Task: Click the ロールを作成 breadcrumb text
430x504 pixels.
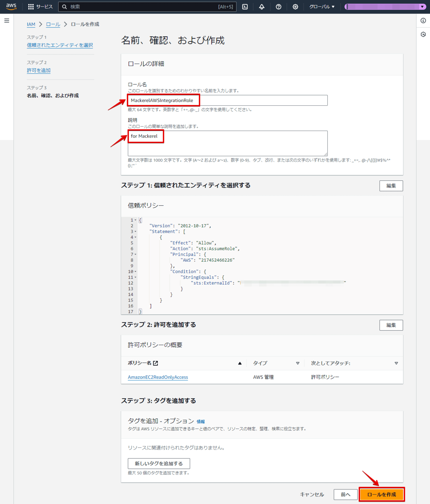Action: [85, 24]
